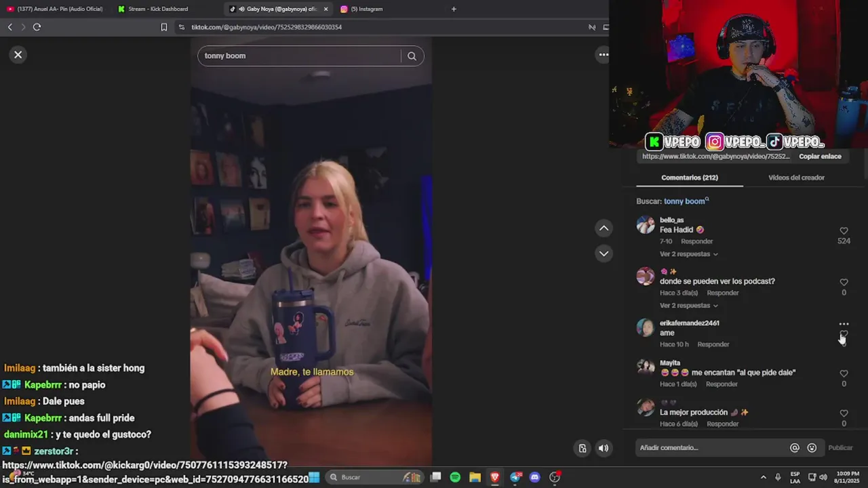
Task: Click Responder on bello_as comment
Action: pos(697,241)
